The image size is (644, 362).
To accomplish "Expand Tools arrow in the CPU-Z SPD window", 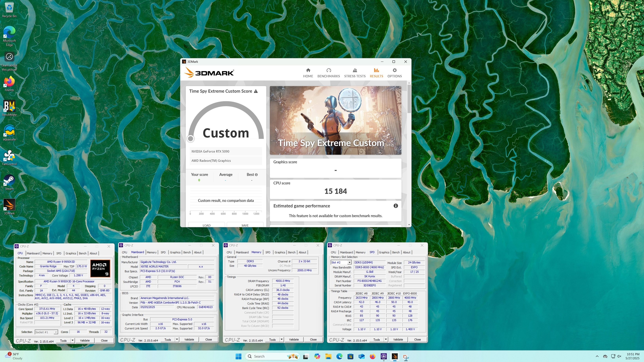I will pos(386,339).
